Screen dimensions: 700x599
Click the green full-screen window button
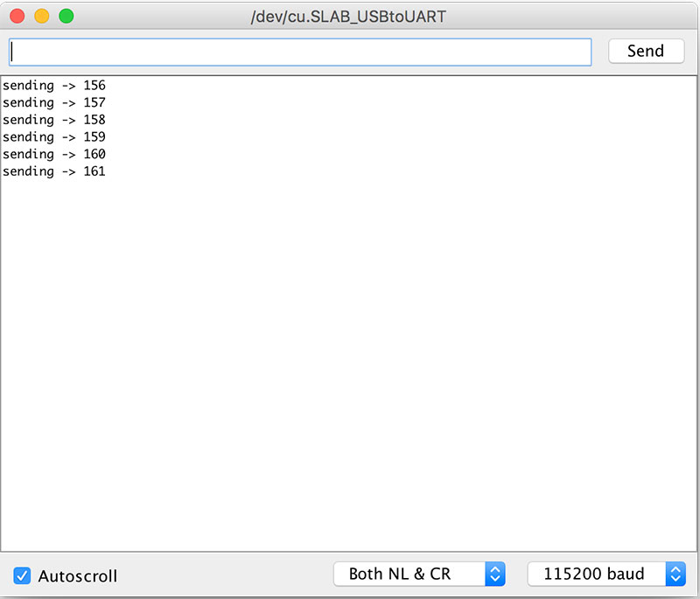coord(66,17)
